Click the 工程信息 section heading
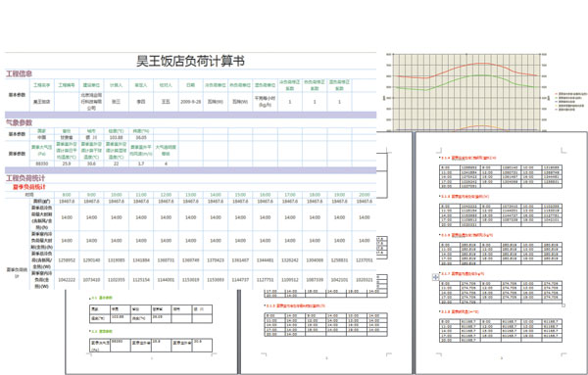Image resolution: width=588 pixels, height=375 pixels. click(x=19, y=73)
